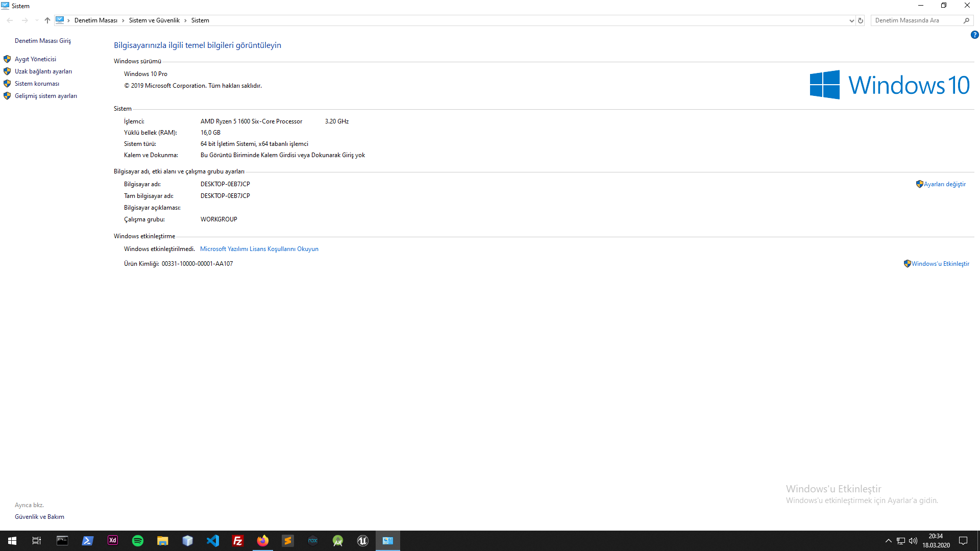Click the search magnifier icon
This screenshot has height=551, width=980.
[x=966, y=20]
